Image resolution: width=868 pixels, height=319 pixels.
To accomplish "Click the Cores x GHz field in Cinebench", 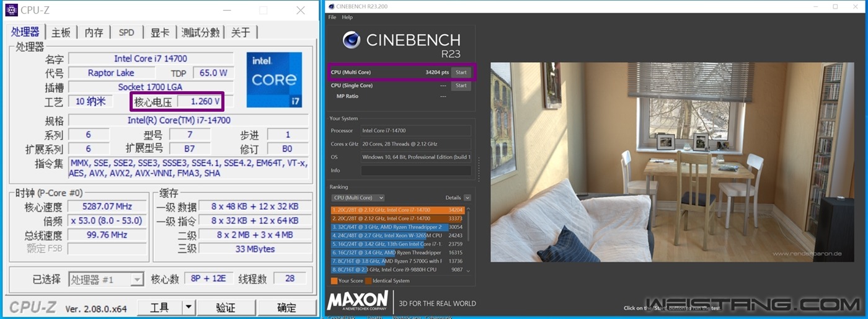I will point(416,144).
